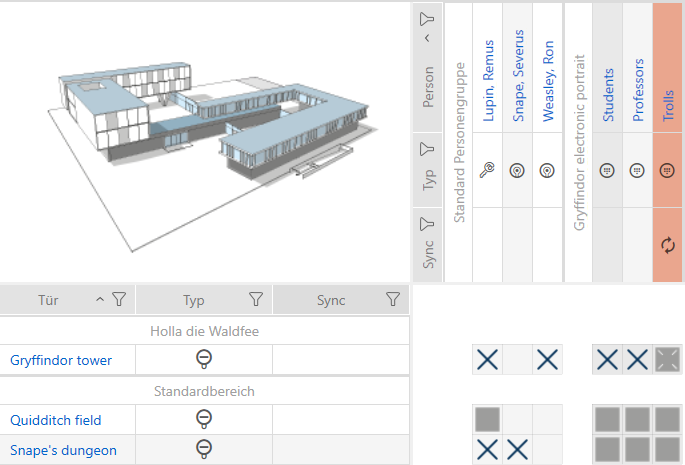
Task: Click the type icon under Snape, Severus
Action: [517, 171]
